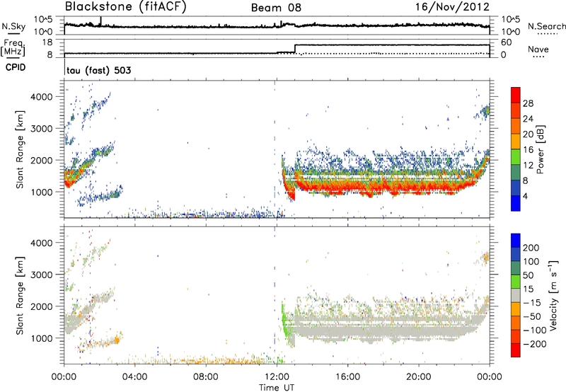
Task: Click the dotted line sample under Nave
Action: 538,57
